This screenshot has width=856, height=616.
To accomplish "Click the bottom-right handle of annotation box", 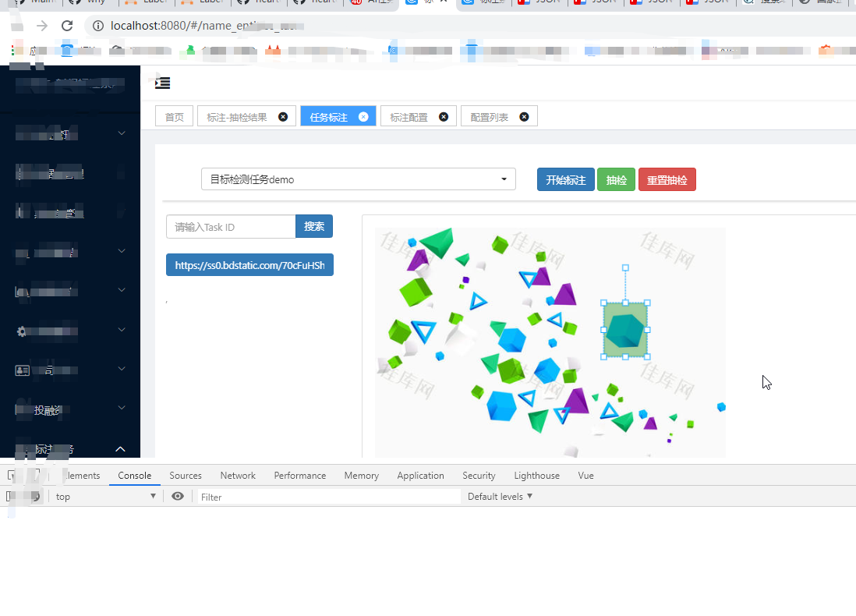I will [648, 356].
